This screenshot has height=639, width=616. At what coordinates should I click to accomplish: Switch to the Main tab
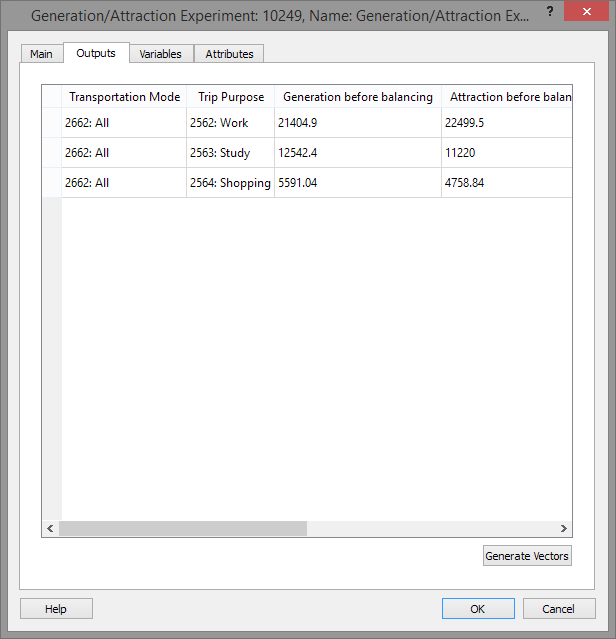coord(41,54)
